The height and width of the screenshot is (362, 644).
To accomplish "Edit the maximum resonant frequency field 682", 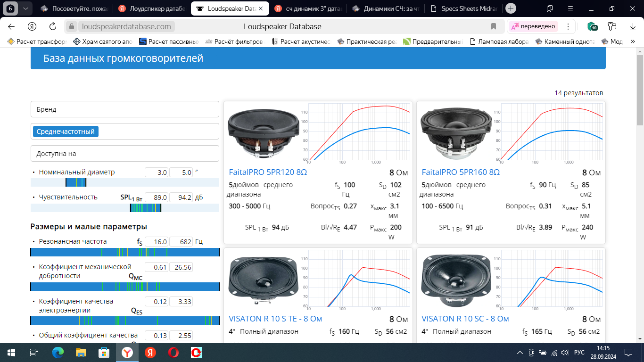I will [x=181, y=241].
